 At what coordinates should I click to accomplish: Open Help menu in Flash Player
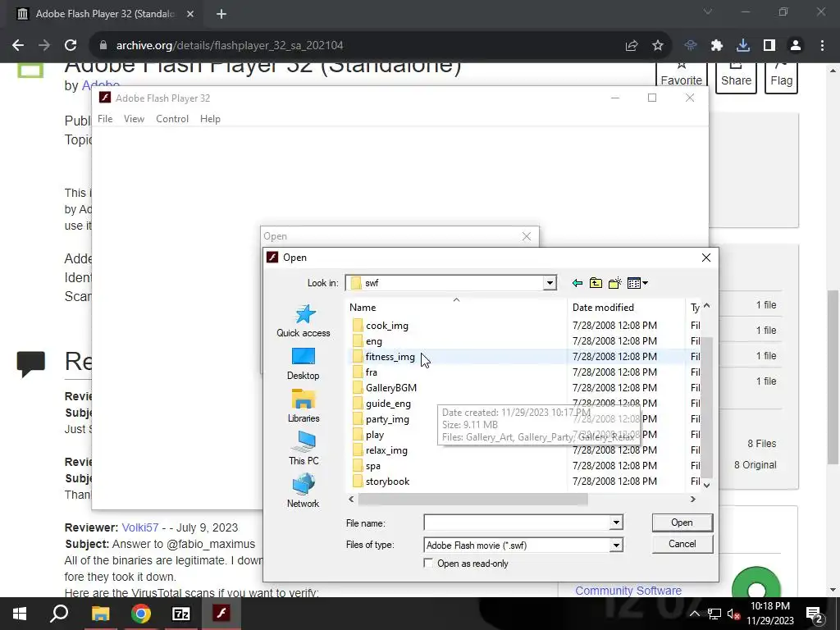point(210,119)
